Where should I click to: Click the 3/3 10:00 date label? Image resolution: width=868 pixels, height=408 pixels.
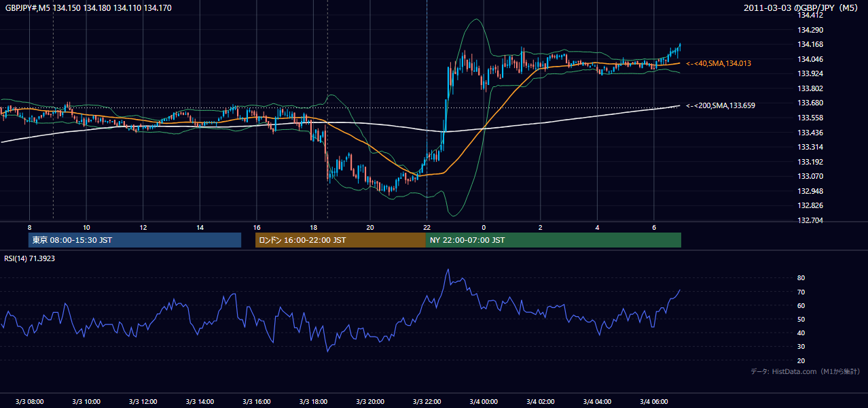pos(86,401)
